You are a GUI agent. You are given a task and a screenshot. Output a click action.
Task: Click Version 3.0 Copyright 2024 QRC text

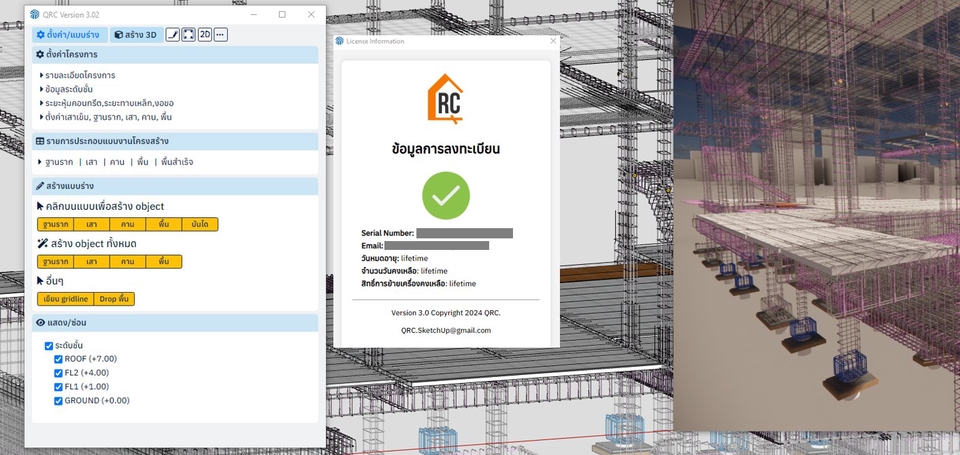[446, 313]
